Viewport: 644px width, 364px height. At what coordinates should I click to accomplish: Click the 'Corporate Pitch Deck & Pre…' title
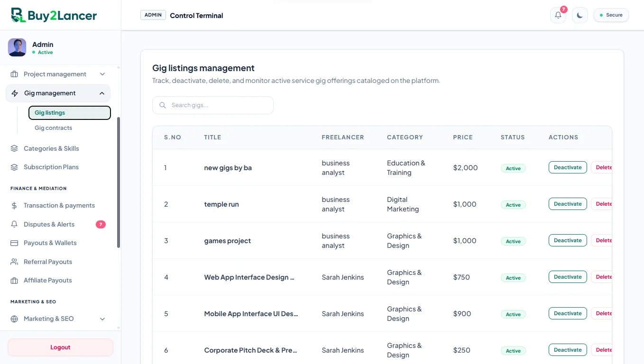click(x=251, y=350)
